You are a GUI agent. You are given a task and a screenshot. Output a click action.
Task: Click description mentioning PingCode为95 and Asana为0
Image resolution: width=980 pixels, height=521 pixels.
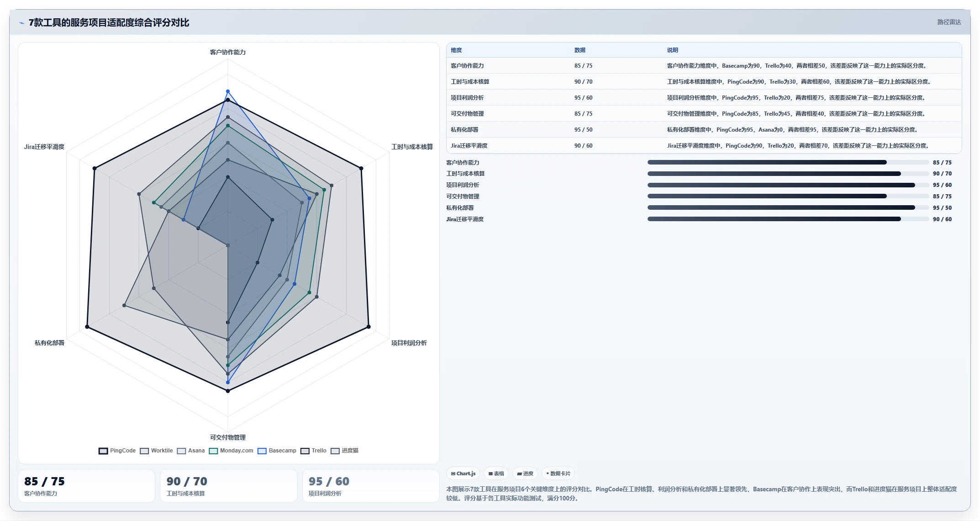pos(793,130)
